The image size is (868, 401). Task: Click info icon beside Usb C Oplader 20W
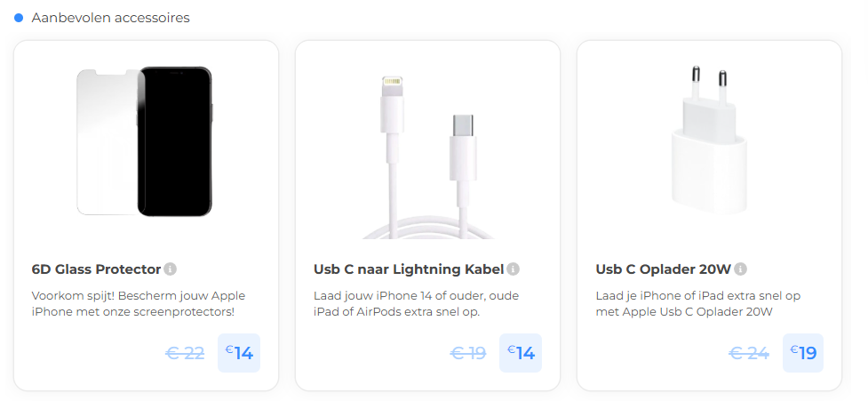point(741,269)
